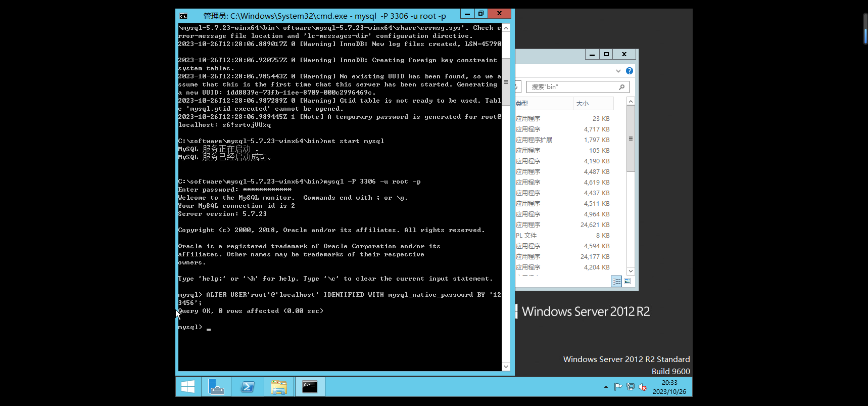Click the "Server version: 5.7.23" line
The height and width of the screenshot is (406, 868).
(222, 214)
